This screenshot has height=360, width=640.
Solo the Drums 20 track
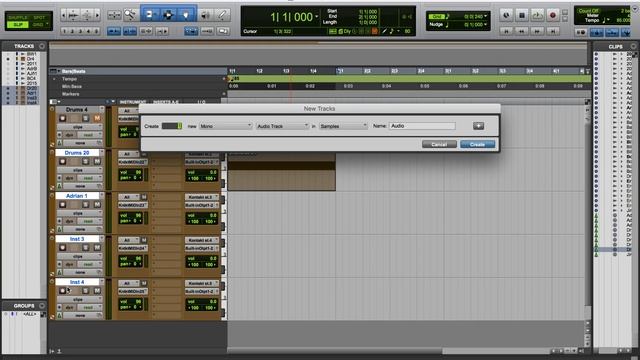pos(86,162)
